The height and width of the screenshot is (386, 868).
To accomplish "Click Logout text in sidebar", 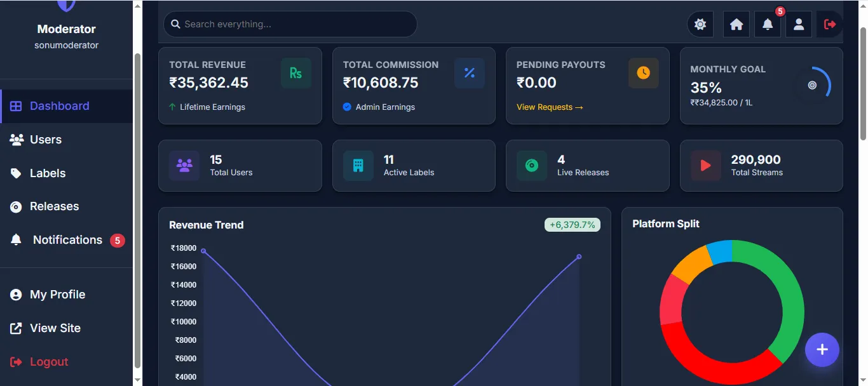I will click(49, 362).
